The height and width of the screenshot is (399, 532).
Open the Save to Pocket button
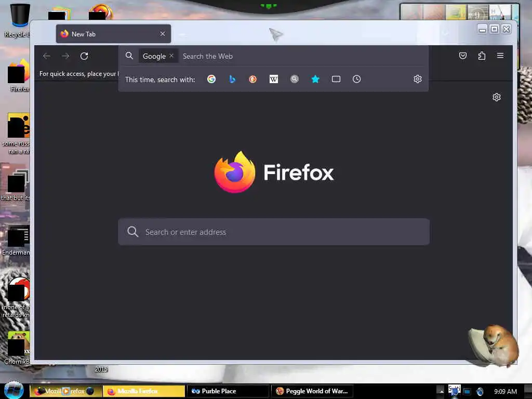[463, 56]
